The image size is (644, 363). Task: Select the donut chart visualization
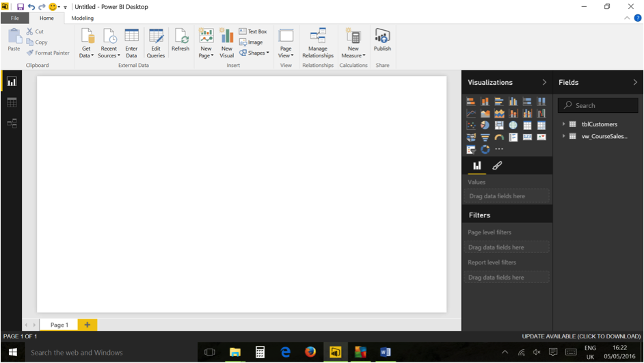pos(485,150)
